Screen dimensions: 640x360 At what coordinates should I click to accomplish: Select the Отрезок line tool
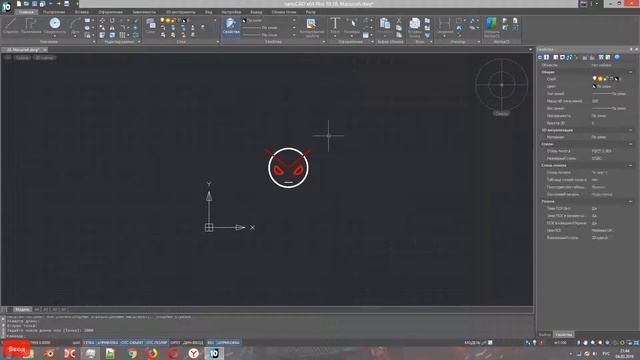click(x=11, y=26)
